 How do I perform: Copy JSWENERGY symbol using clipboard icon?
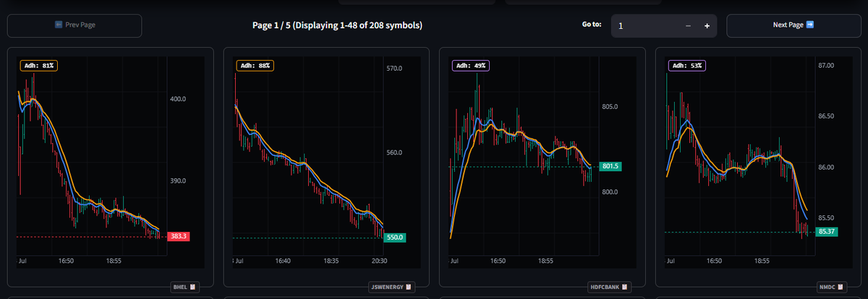point(409,287)
